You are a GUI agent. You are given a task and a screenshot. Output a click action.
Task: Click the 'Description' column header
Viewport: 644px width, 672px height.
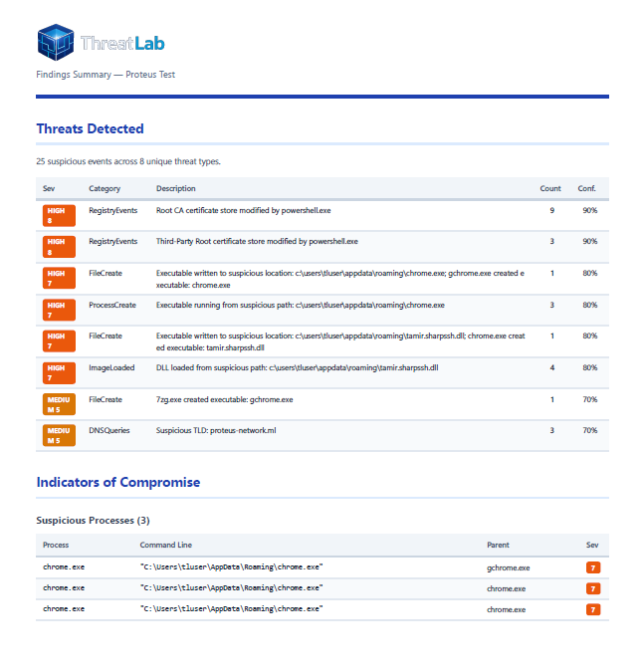point(175,188)
